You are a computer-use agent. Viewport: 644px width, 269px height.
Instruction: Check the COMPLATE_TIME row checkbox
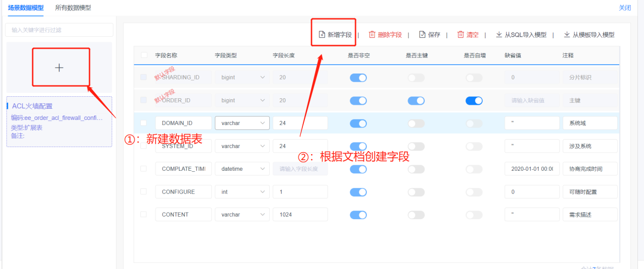(x=144, y=169)
